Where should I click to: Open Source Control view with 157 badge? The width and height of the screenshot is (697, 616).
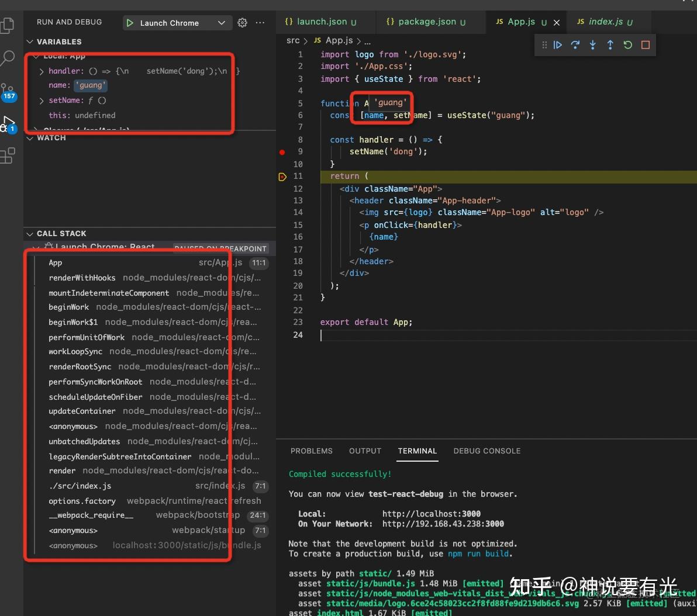coord(8,92)
